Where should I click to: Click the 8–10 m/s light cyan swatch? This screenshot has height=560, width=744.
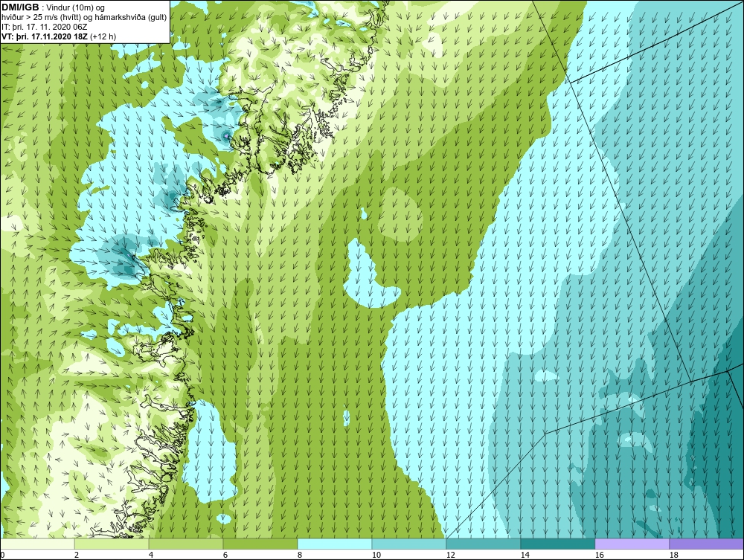(x=335, y=544)
